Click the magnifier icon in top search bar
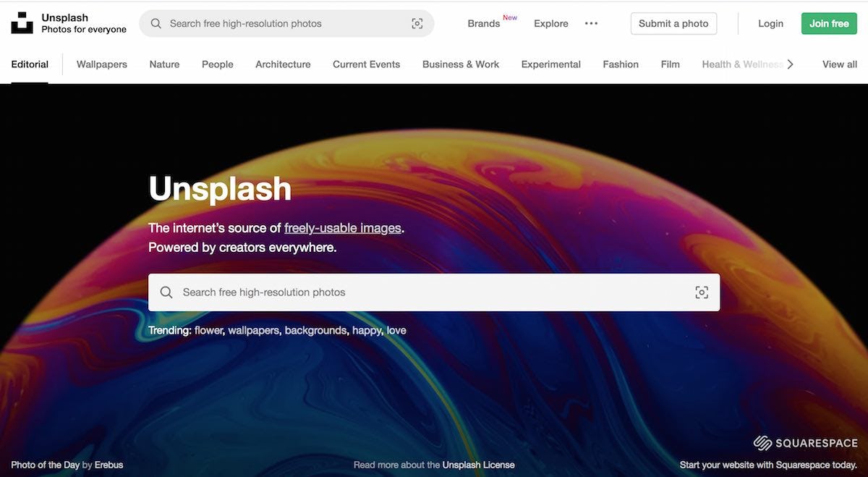 point(156,23)
